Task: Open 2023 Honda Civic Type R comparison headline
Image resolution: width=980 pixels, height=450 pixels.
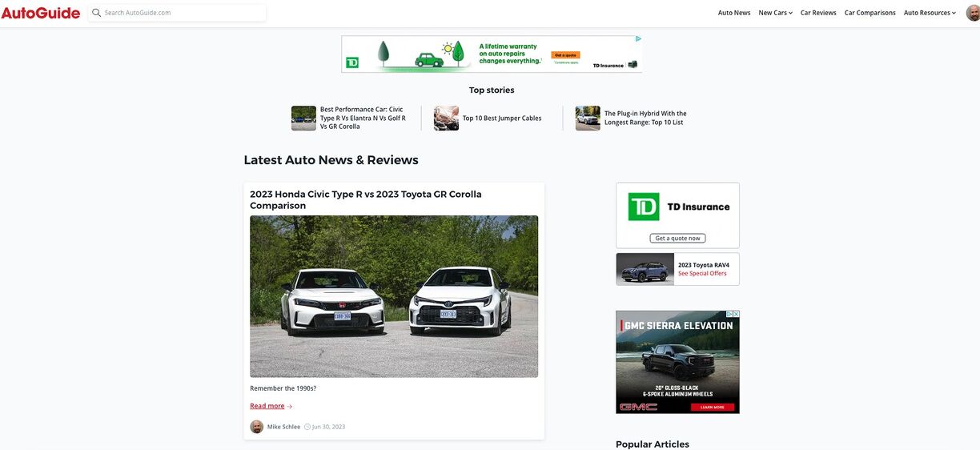Action: click(x=366, y=199)
